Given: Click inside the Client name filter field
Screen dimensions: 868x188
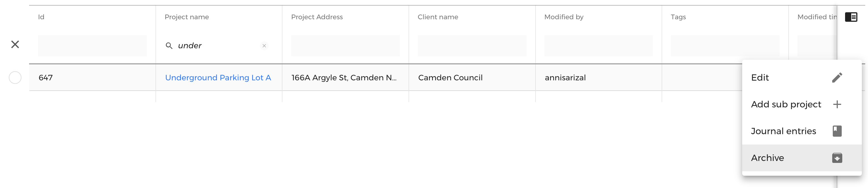Looking at the screenshot, I should (472, 46).
